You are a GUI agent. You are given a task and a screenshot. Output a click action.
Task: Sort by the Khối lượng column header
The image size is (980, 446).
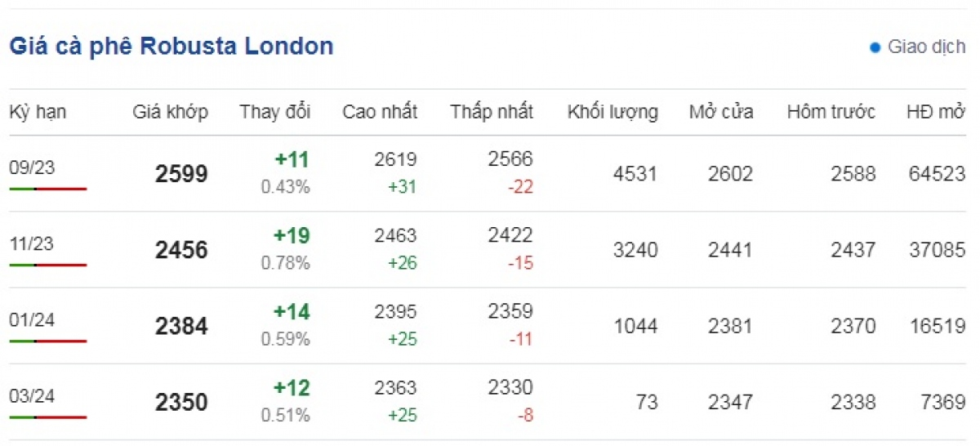click(612, 112)
